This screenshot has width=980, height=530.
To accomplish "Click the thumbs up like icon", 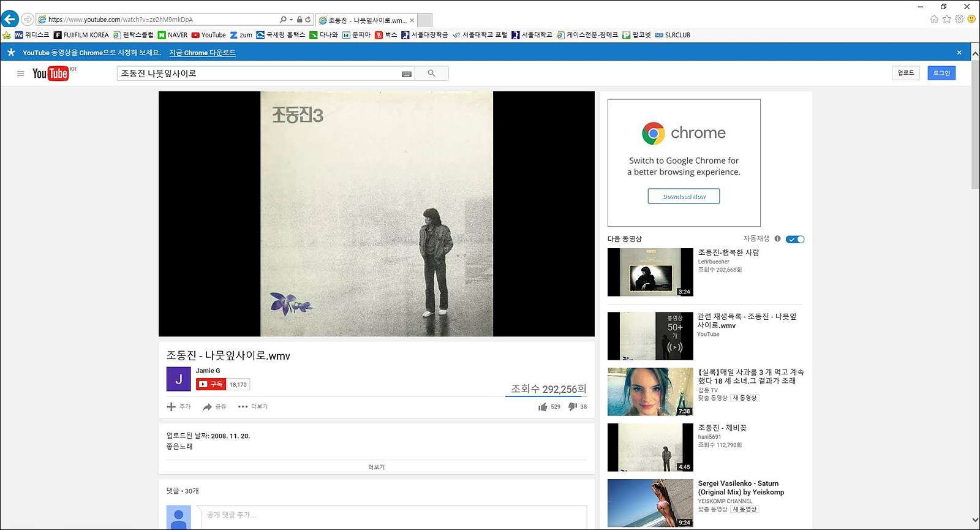I will pyautogui.click(x=543, y=407).
